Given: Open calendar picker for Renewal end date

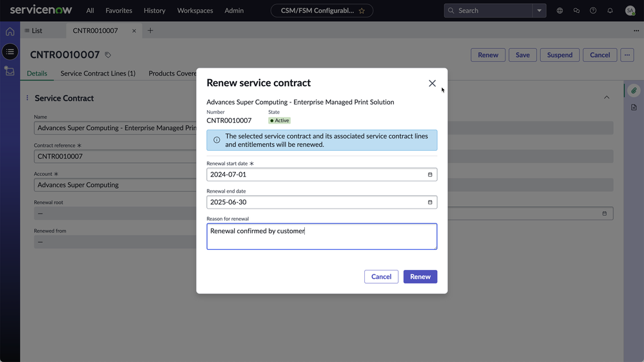Looking at the screenshot, I should [430, 202].
